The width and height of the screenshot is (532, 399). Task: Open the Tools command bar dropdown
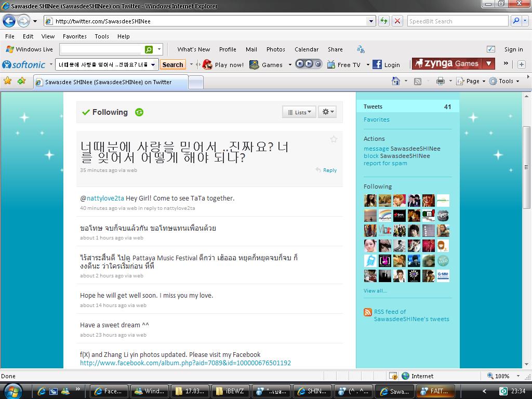click(504, 81)
